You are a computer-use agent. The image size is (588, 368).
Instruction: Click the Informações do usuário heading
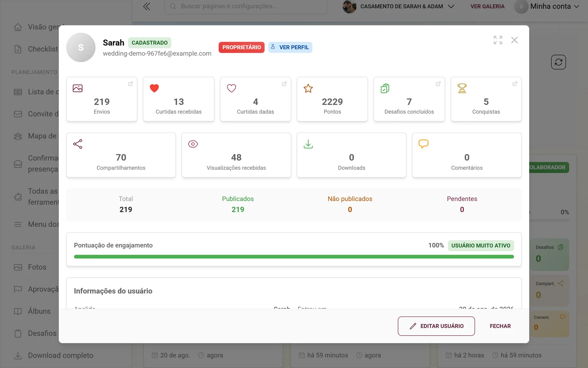113,291
